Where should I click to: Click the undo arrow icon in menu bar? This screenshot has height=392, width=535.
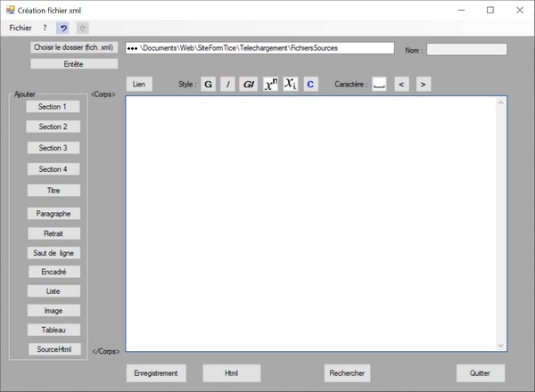point(63,28)
